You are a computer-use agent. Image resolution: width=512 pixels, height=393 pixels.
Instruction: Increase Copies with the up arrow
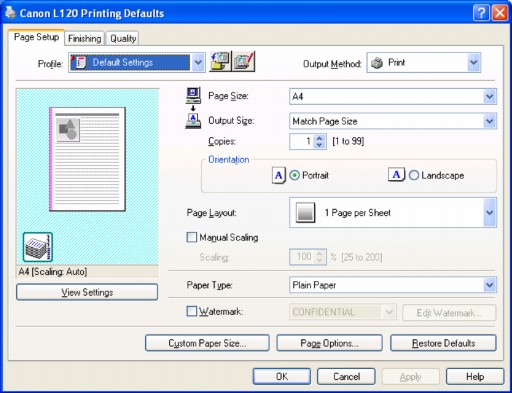point(319,138)
